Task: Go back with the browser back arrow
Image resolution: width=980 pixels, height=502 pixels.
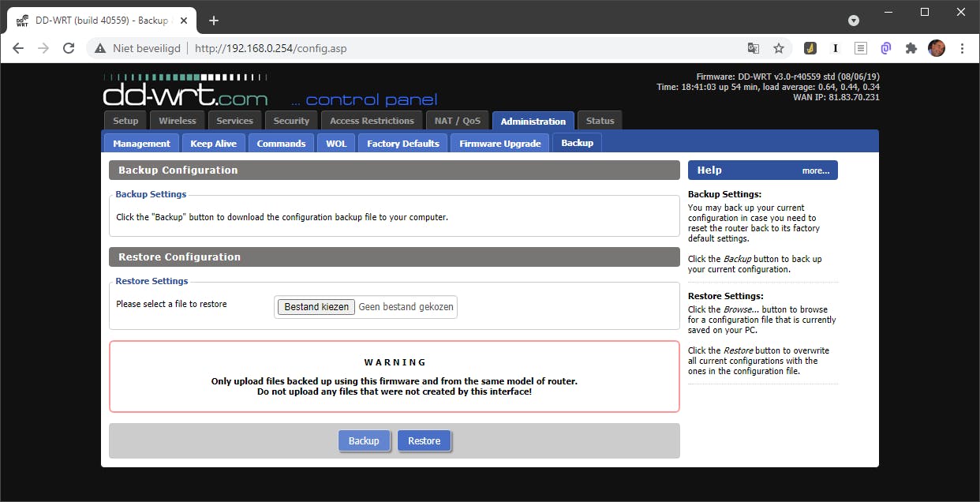Action: [18, 48]
